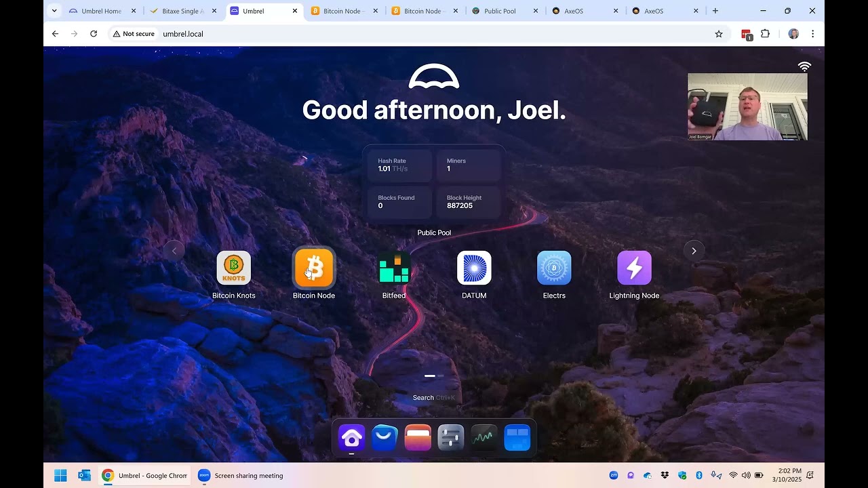
Task: Click the Wi-Fi indicator on the Umbrel desktop
Action: click(804, 66)
